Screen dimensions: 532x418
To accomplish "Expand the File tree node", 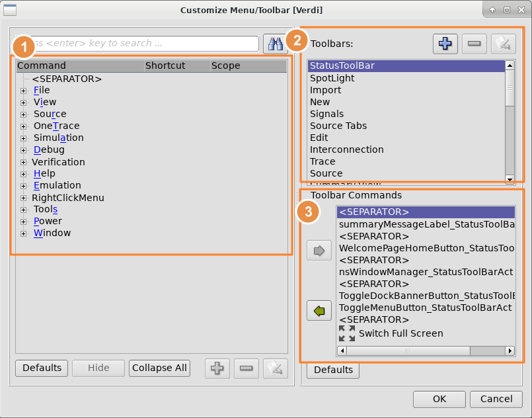I will pyautogui.click(x=24, y=91).
